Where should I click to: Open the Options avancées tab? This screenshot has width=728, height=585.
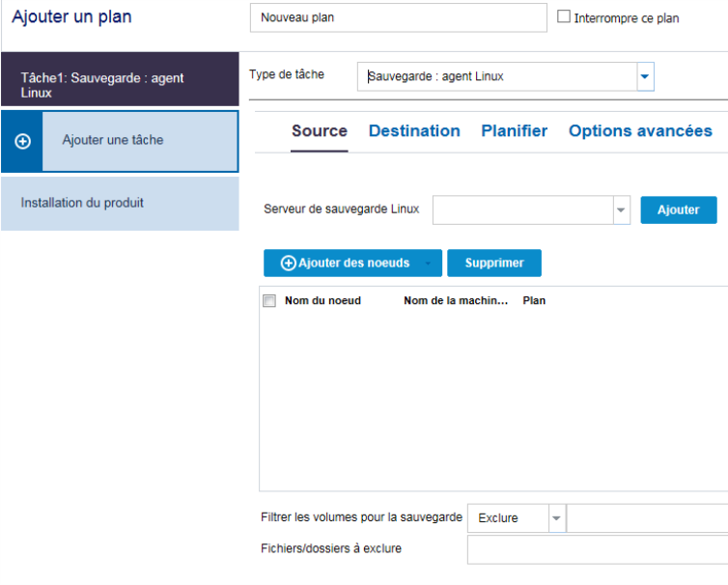(x=640, y=131)
